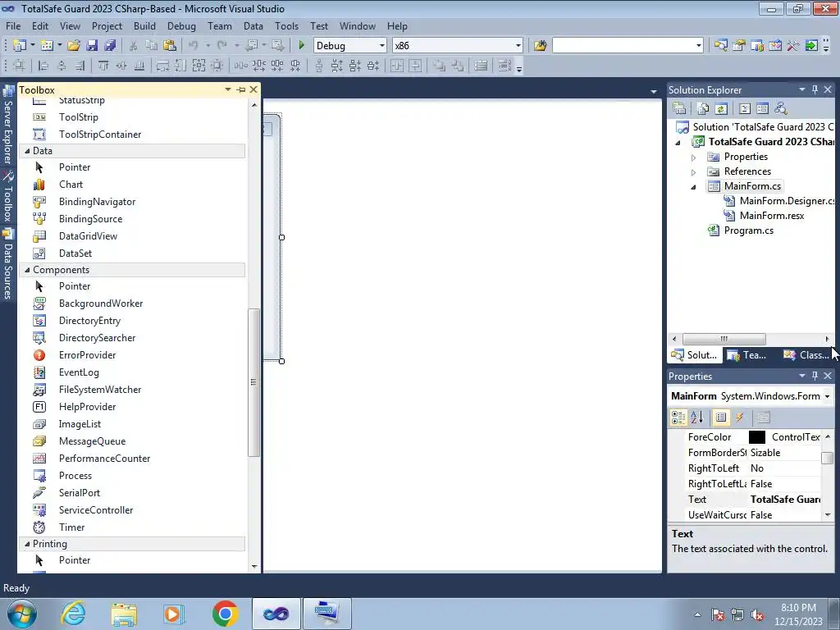This screenshot has height=630, width=840.
Task: Auto-hide Toolbox with pin icon
Action: (x=241, y=89)
